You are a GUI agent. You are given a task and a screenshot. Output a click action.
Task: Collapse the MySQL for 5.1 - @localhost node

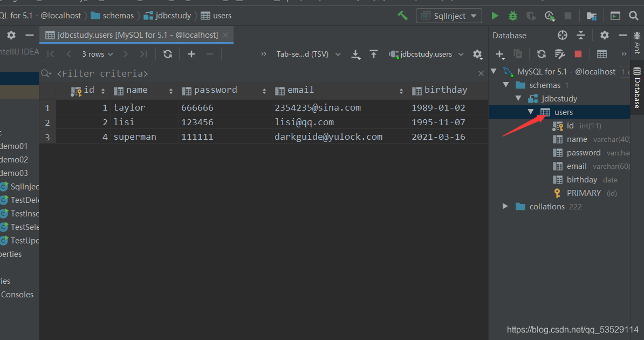tap(494, 71)
